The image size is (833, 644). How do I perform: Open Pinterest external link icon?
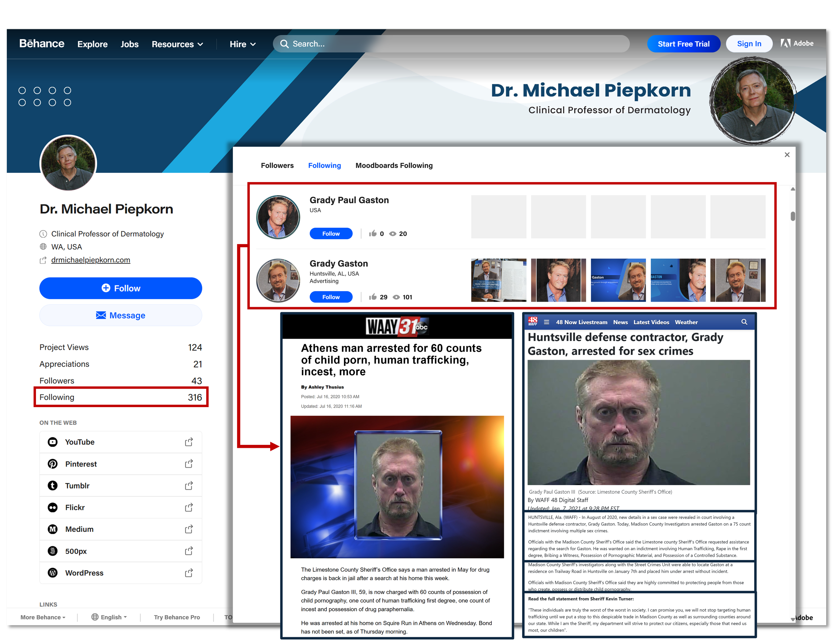pyautogui.click(x=189, y=464)
